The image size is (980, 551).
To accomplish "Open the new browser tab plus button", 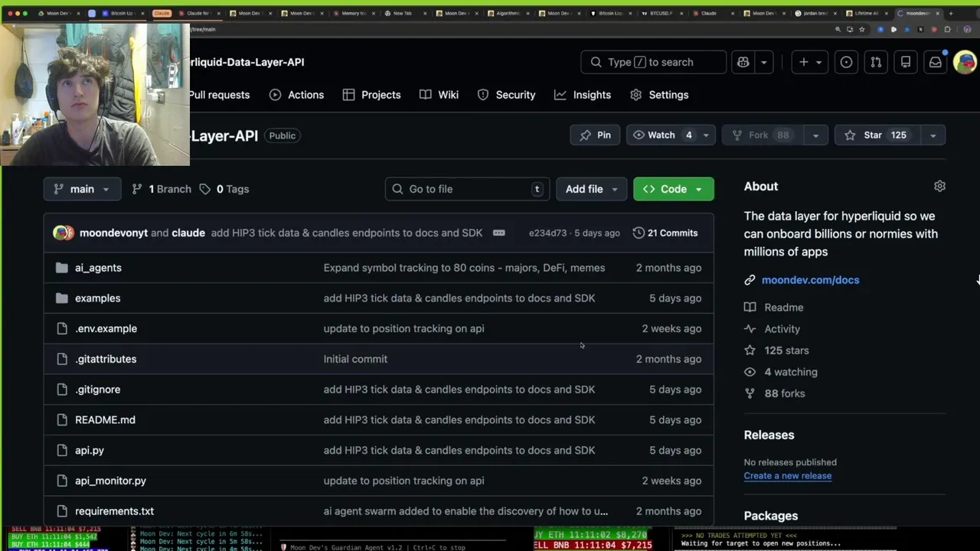I will pyautogui.click(x=950, y=13).
